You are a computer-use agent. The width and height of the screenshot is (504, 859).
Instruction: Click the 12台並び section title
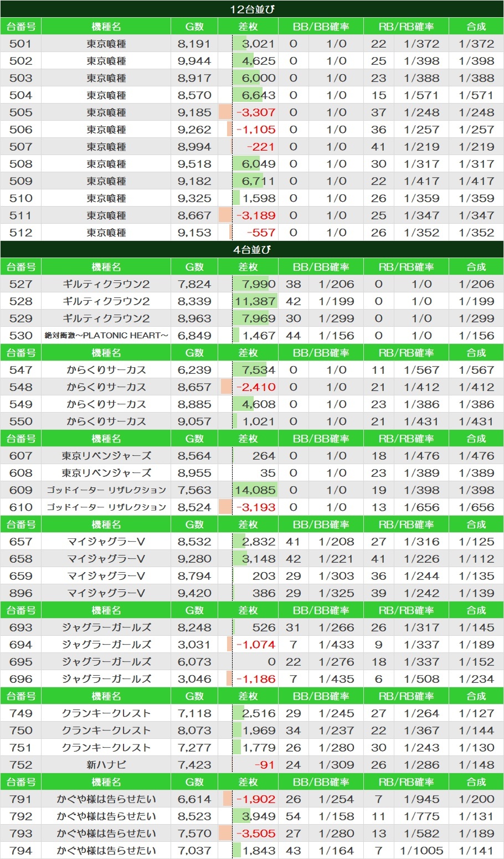pyautogui.click(x=252, y=9)
